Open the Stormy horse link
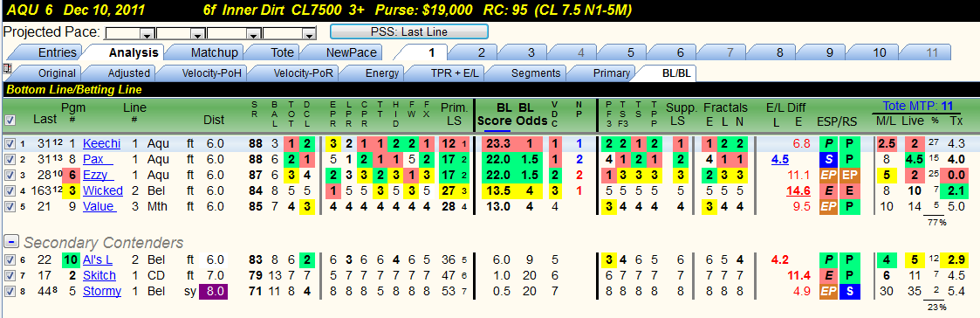This screenshot has height=318, width=980. coord(102,291)
